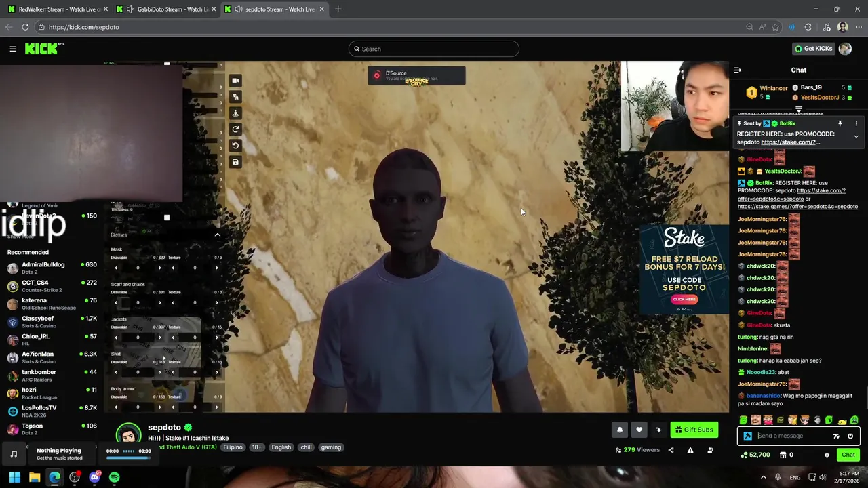Image resolution: width=868 pixels, height=488 pixels.
Task: Click the Get KICKs button
Action: pyautogui.click(x=813, y=49)
